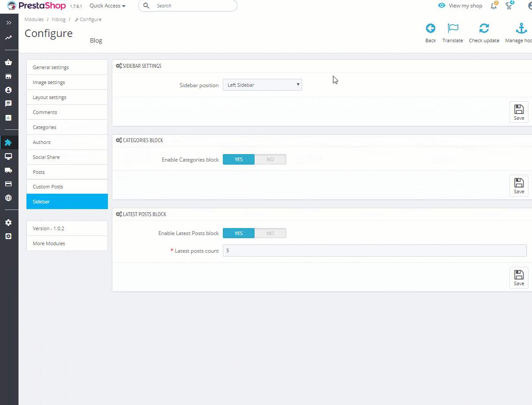Viewport: 532px width, 405px height.
Task: Click the Modules breadcrumb link
Action: (34, 19)
